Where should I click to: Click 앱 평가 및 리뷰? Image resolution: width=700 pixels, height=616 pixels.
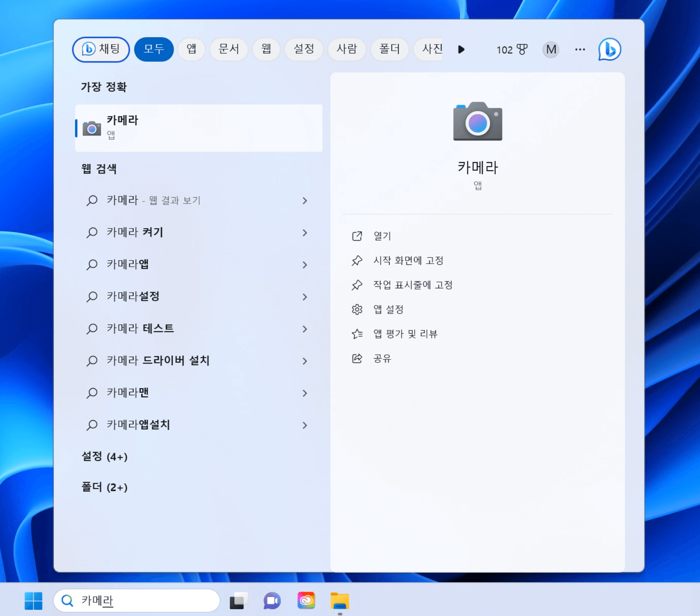(405, 334)
